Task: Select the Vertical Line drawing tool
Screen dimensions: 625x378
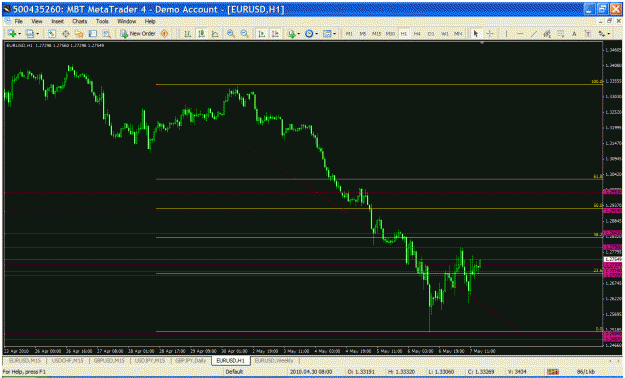Action: 506,34
